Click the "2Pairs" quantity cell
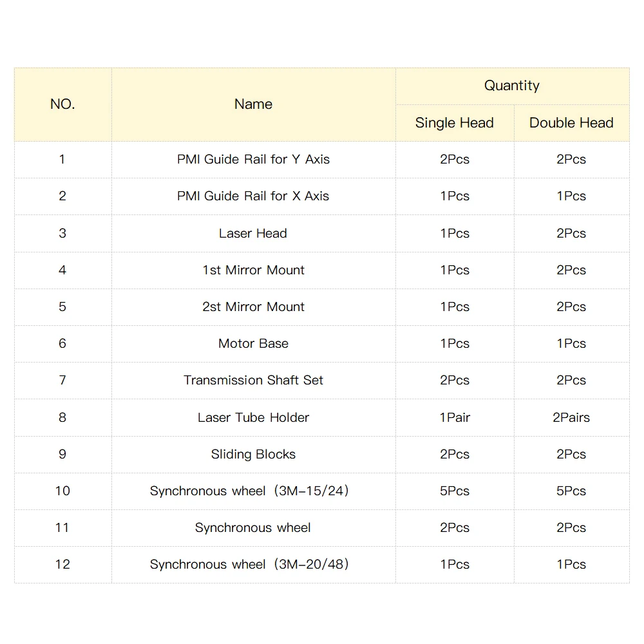This screenshot has height=644, width=644. (571, 417)
